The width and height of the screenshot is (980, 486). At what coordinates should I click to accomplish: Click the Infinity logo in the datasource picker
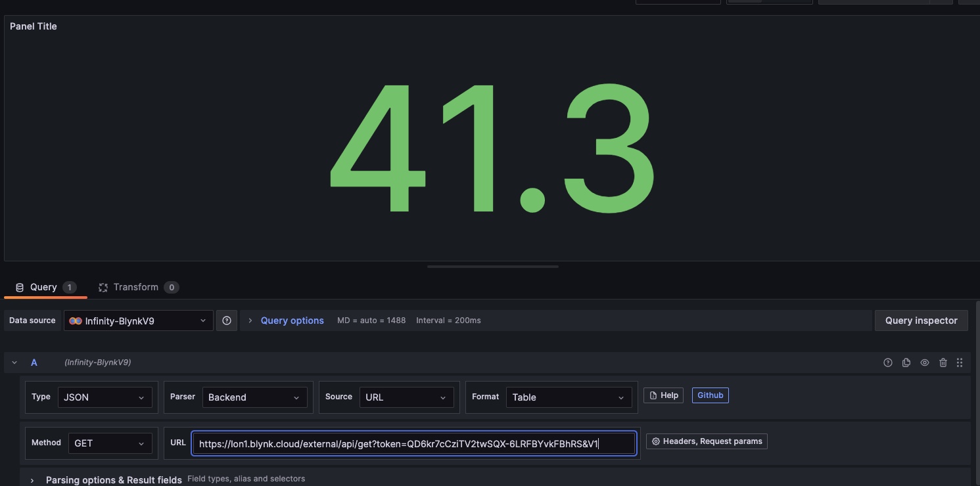pos(75,320)
